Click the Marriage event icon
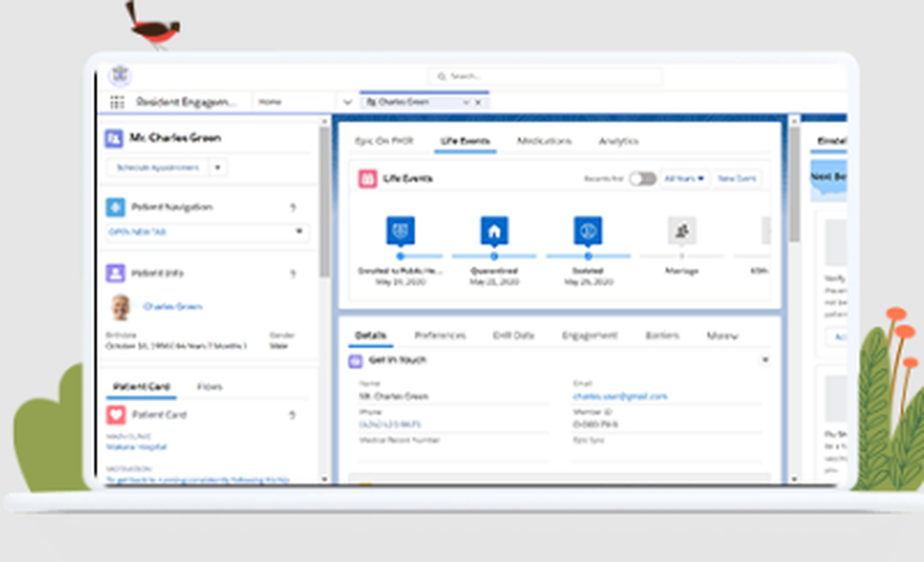 point(682,230)
